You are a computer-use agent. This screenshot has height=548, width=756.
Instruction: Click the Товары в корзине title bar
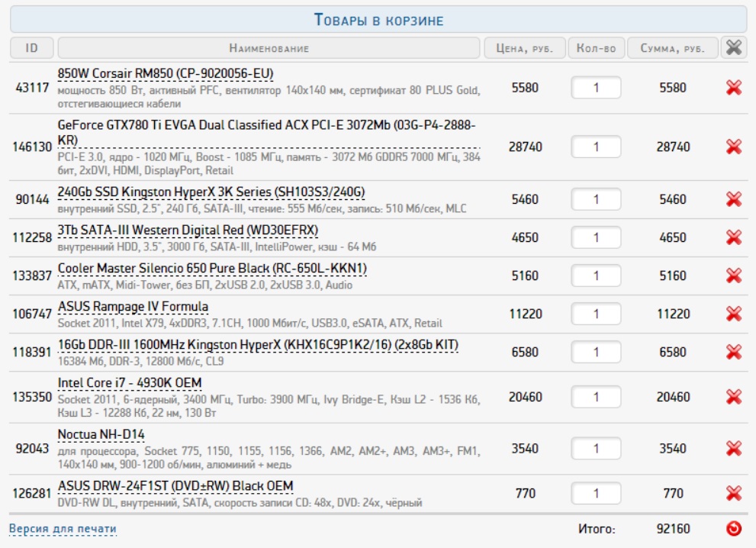[378, 20]
